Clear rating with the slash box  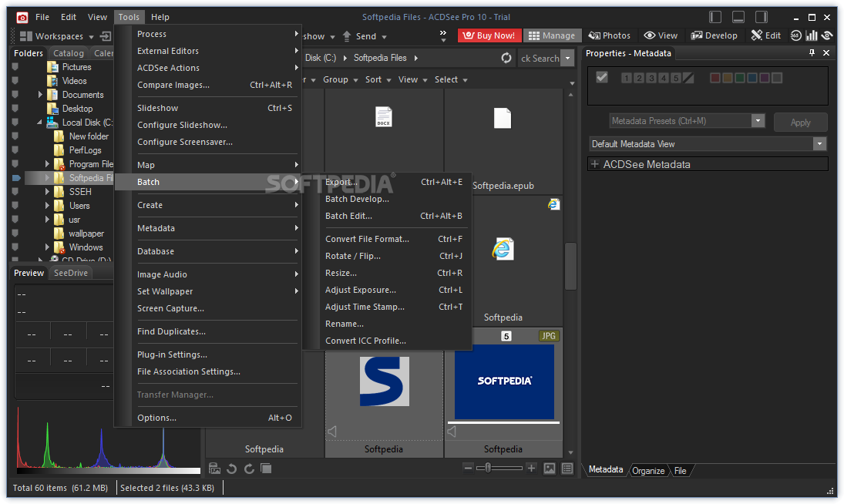688,78
